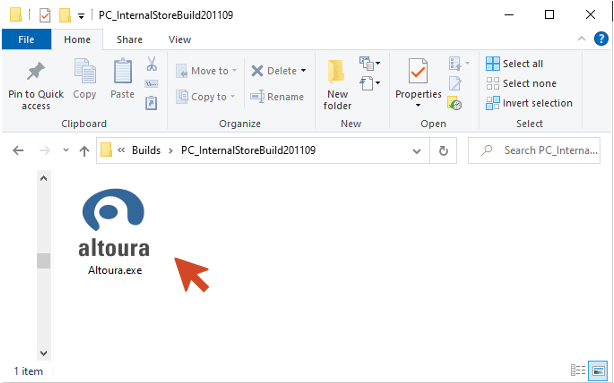Refresh the current folder view
Screen dimensions: 614x383
[443, 150]
